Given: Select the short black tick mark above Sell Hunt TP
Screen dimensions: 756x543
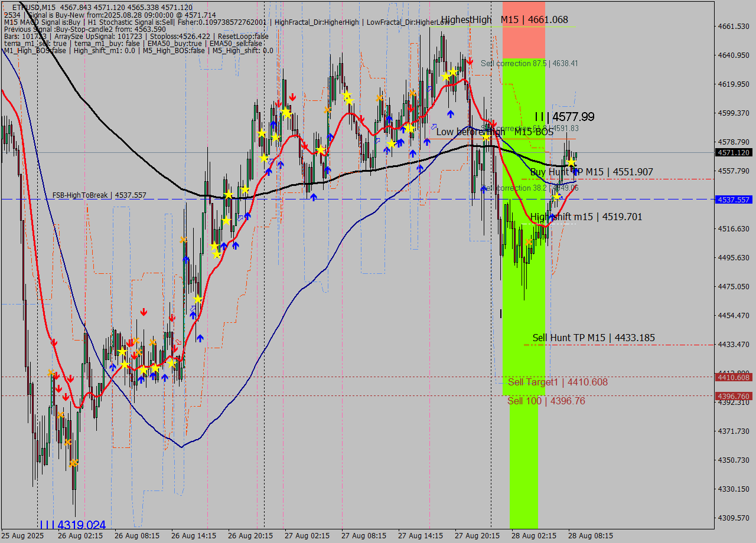Looking at the screenshot, I should 501,313.
